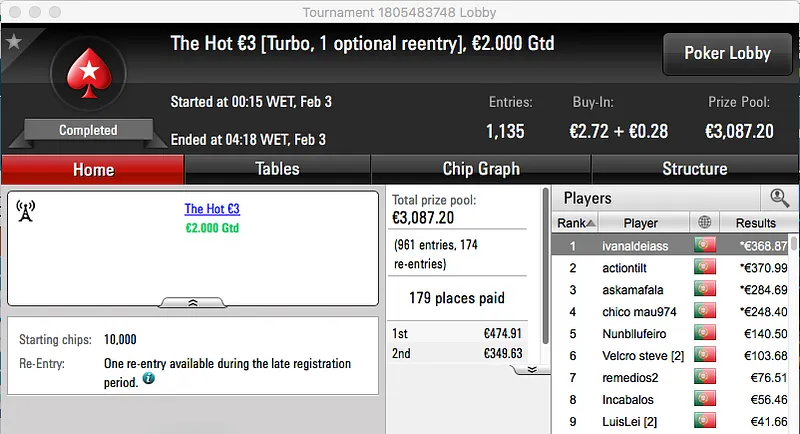
Task: Click the favorite star icon
Action: [14, 42]
